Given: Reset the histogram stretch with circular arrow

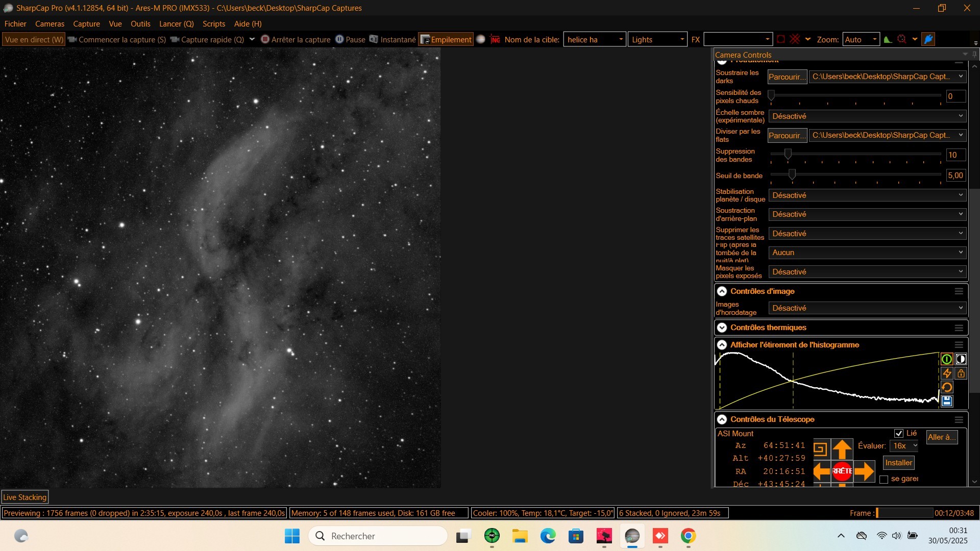Looking at the screenshot, I should point(946,387).
